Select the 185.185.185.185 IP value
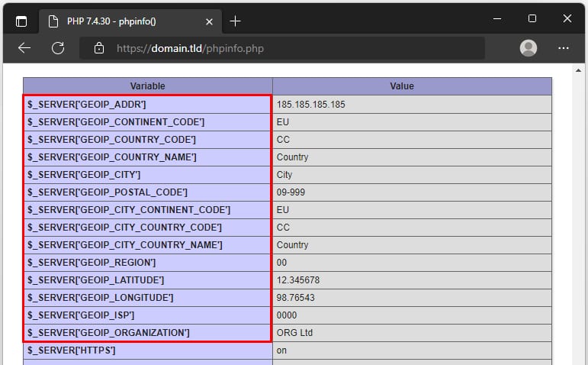The height and width of the screenshot is (365, 588). (x=310, y=105)
